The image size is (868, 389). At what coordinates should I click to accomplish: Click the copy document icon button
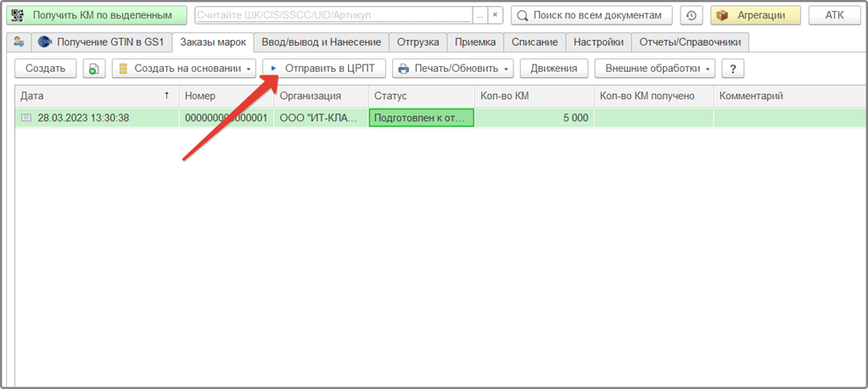coord(94,69)
